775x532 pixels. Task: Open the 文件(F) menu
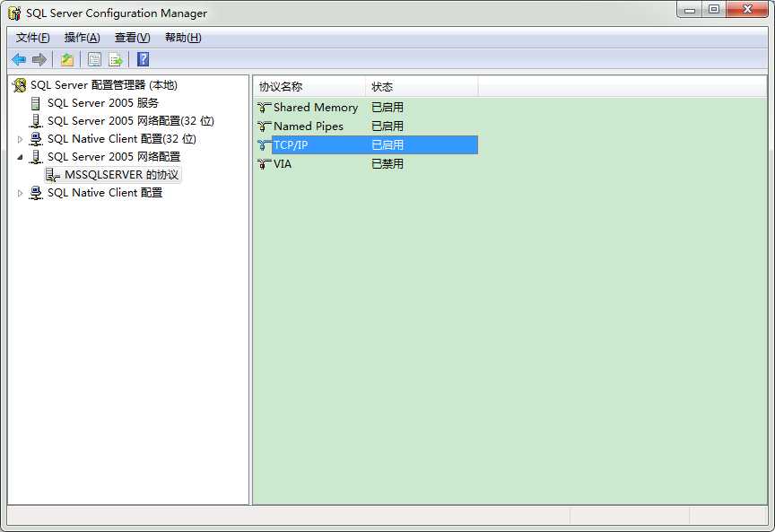coord(32,38)
